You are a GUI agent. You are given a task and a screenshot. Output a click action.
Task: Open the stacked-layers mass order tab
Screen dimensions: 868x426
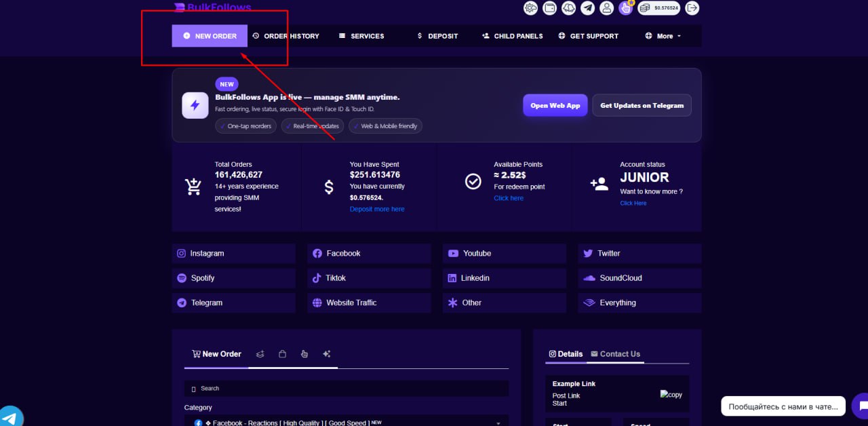260,354
